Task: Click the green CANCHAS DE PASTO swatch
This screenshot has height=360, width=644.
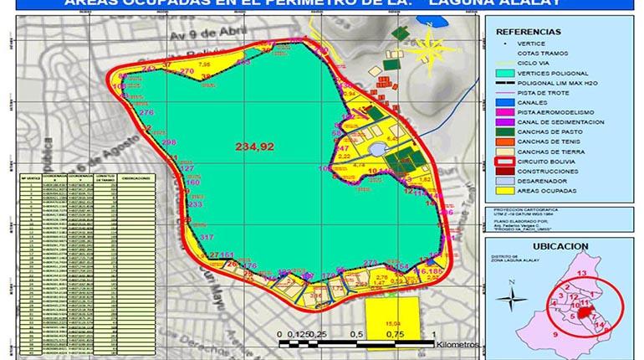Action: click(x=505, y=132)
